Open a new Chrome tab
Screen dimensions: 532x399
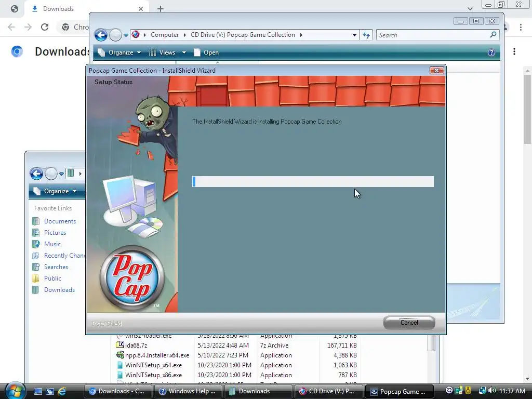[x=161, y=9]
